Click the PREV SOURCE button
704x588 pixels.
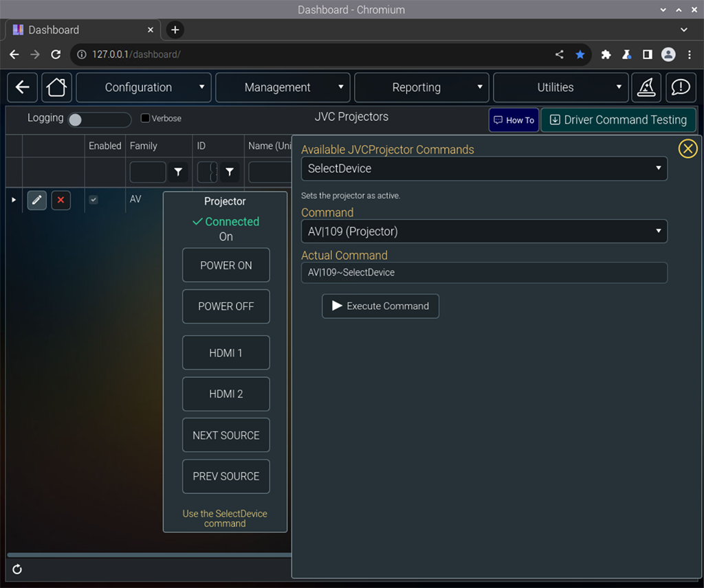(225, 476)
